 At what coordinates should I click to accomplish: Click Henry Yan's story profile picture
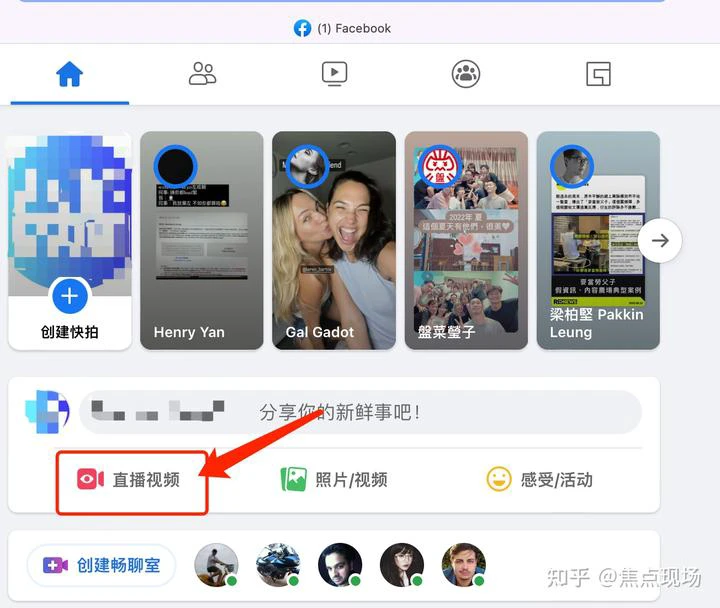(176, 167)
